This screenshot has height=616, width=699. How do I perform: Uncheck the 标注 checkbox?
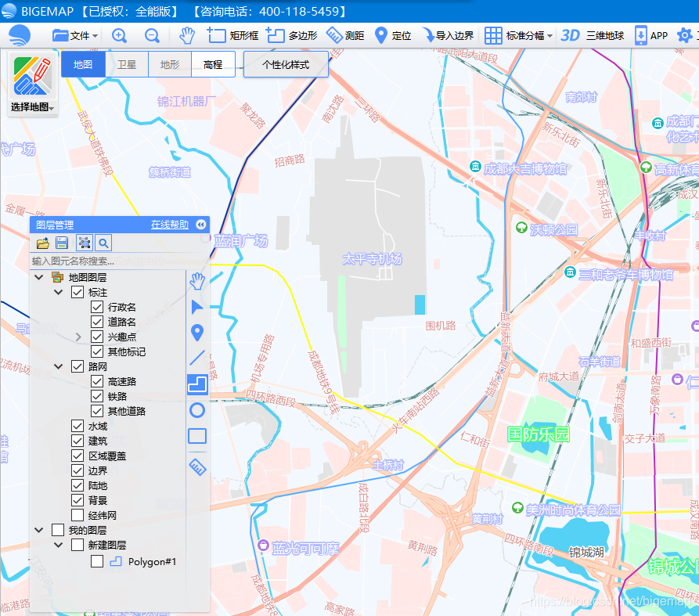(x=77, y=293)
